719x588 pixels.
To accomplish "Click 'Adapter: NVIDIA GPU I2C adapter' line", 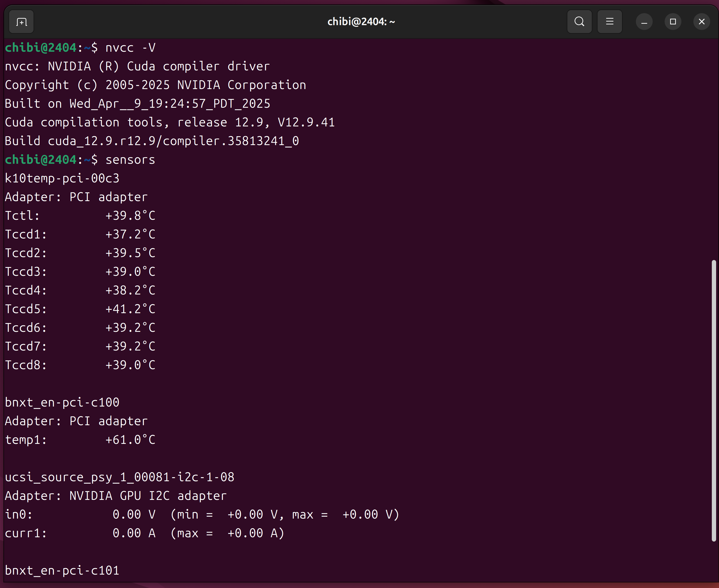I will coord(115,496).
